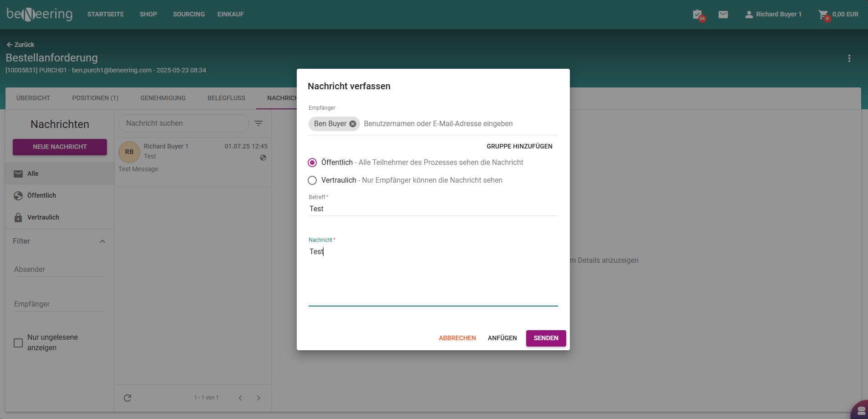Viewport: 868px width, 419px height.
Task: Click into the Betreff input field
Action: (432, 209)
